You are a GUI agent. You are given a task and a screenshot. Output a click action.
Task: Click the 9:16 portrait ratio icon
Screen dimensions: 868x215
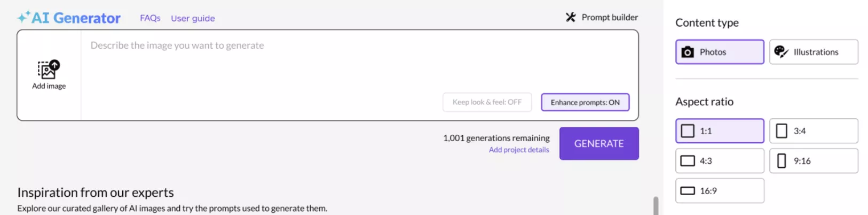[x=782, y=160]
